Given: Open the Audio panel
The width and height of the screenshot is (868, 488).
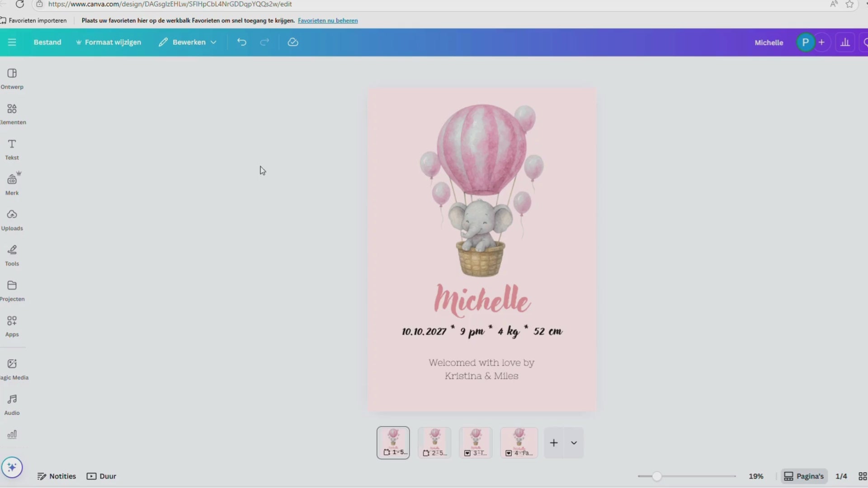Looking at the screenshot, I should [x=12, y=404].
